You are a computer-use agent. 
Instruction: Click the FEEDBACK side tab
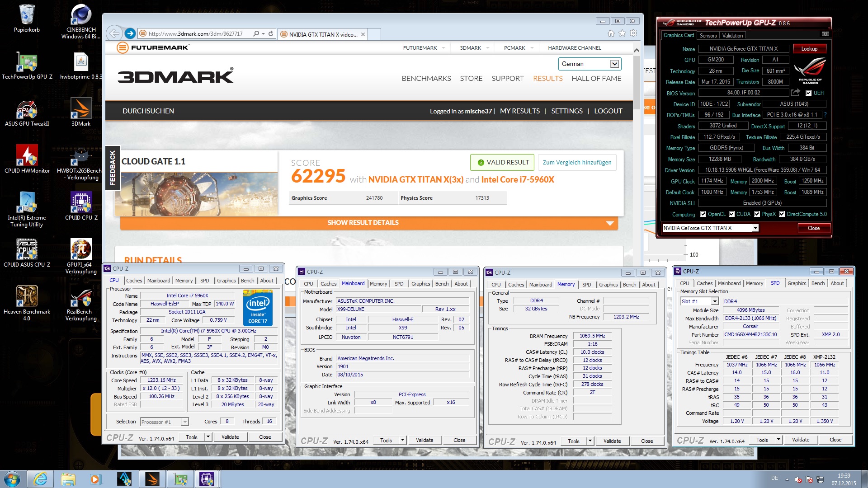(112, 168)
